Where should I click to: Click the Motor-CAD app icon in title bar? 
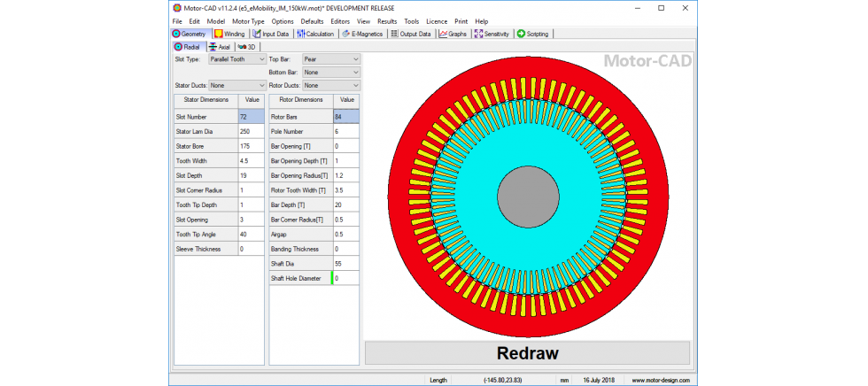tap(176, 8)
